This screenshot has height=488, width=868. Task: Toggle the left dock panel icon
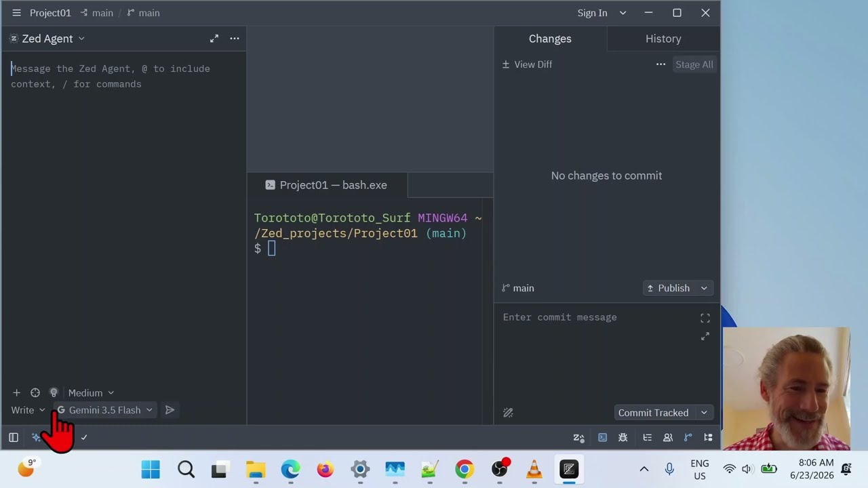pos(14,438)
